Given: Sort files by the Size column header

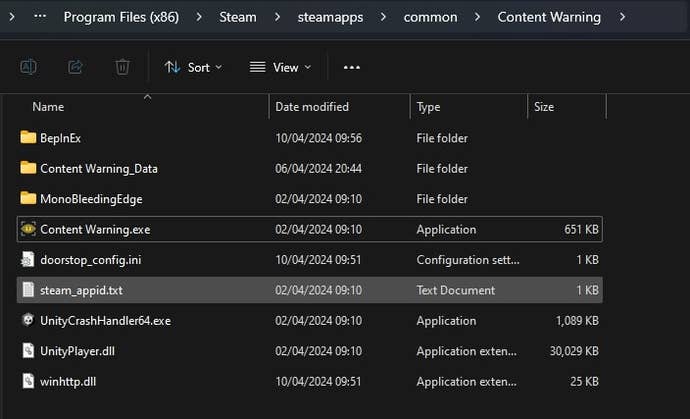Looking at the screenshot, I should (544, 107).
